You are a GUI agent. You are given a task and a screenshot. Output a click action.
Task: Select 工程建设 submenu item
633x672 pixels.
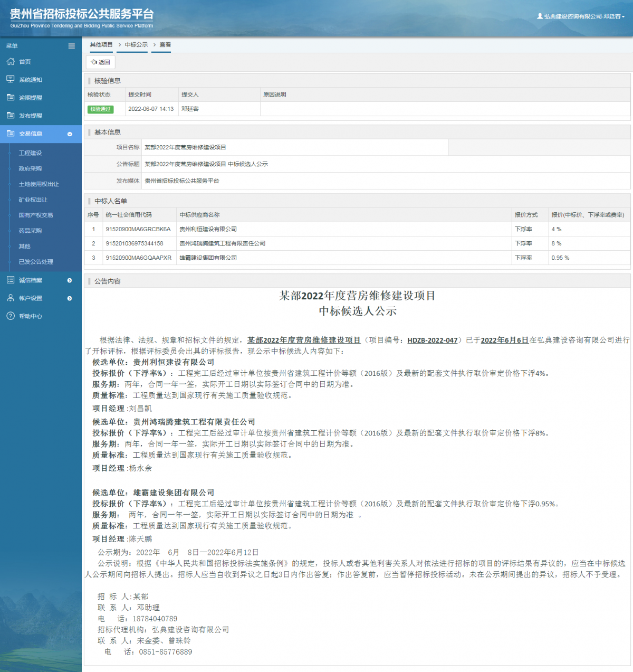(30, 153)
